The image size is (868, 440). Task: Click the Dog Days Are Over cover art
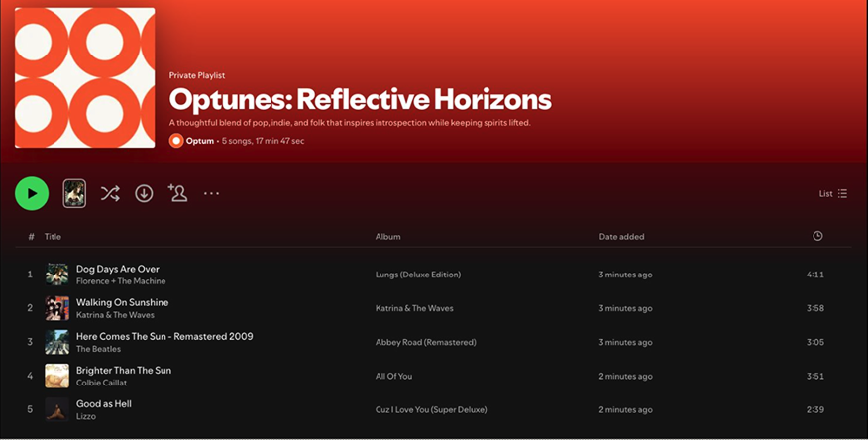click(x=57, y=275)
